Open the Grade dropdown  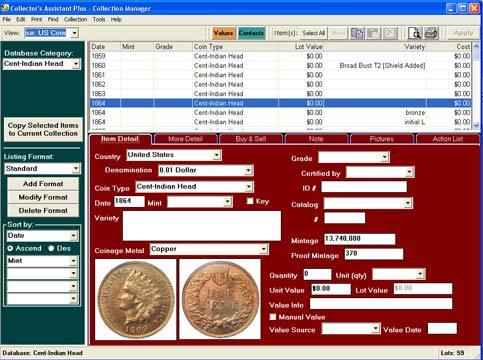point(385,157)
